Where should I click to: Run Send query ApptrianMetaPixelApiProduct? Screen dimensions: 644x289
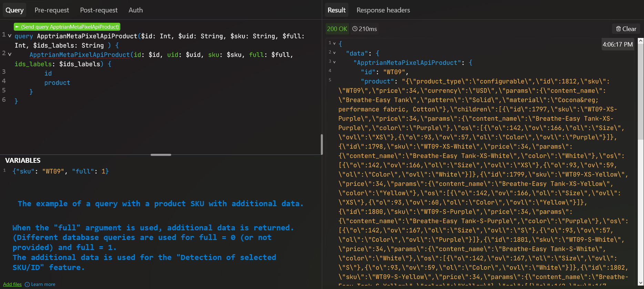(67, 27)
